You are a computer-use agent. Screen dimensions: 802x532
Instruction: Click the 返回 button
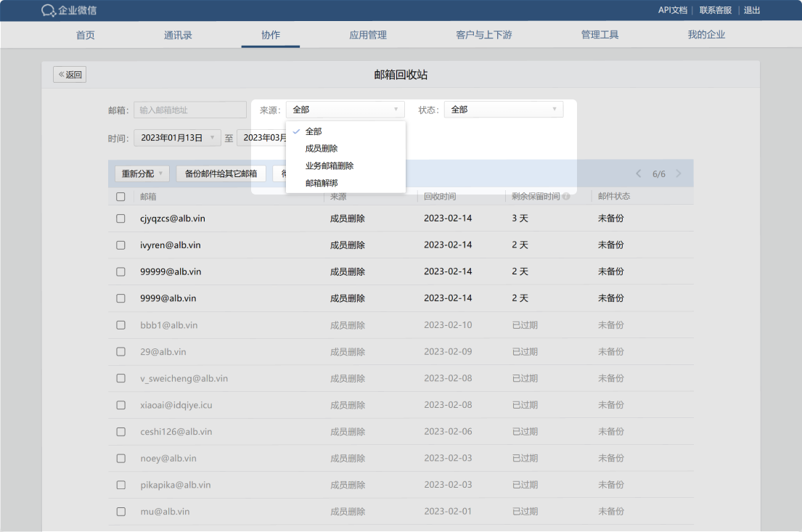(x=69, y=74)
